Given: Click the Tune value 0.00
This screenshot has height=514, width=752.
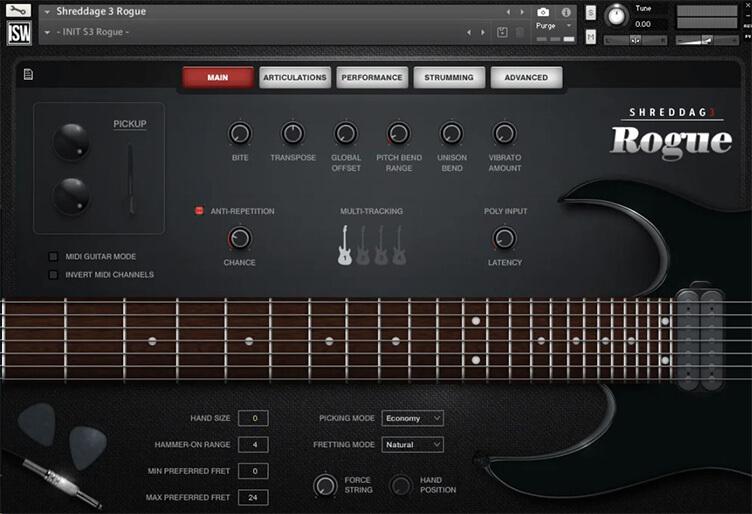Looking at the screenshot, I should 643,24.
